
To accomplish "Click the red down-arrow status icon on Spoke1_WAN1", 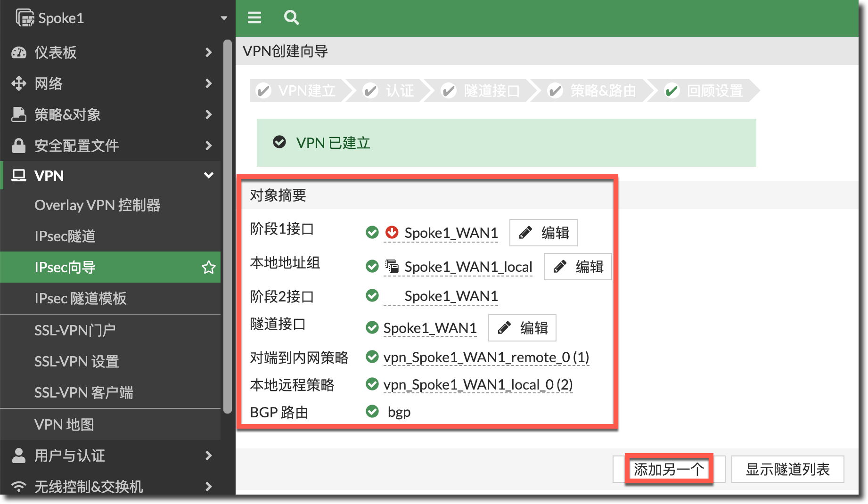I will (392, 233).
